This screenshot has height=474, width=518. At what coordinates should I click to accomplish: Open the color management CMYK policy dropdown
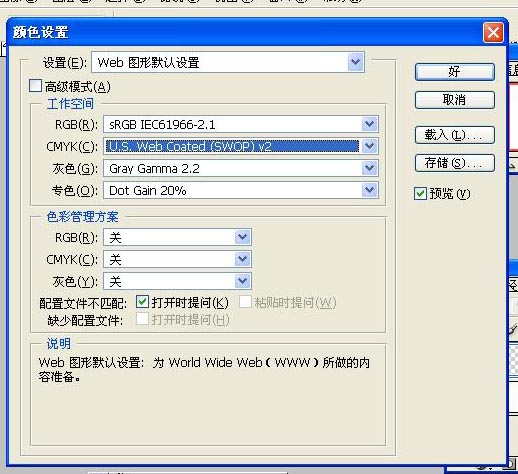coord(242,259)
